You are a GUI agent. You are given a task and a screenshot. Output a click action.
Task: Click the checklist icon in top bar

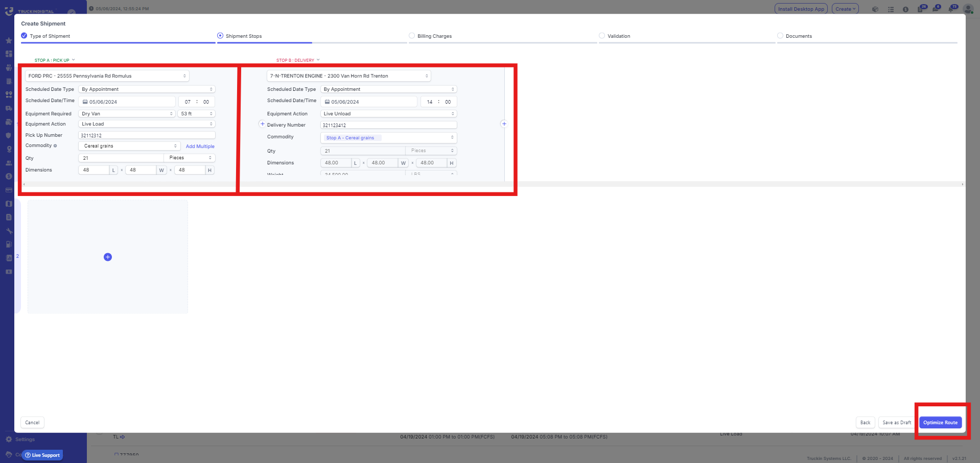point(891,9)
